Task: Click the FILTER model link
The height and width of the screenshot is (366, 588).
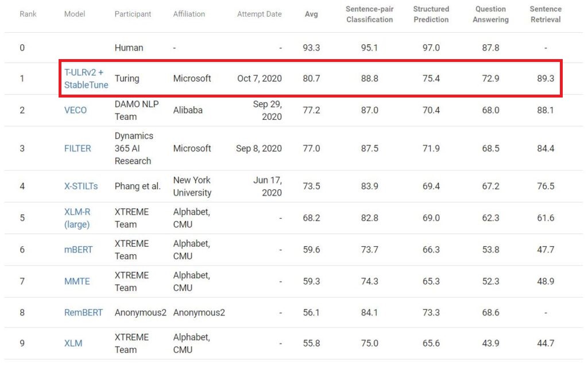Action: (78, 148)
